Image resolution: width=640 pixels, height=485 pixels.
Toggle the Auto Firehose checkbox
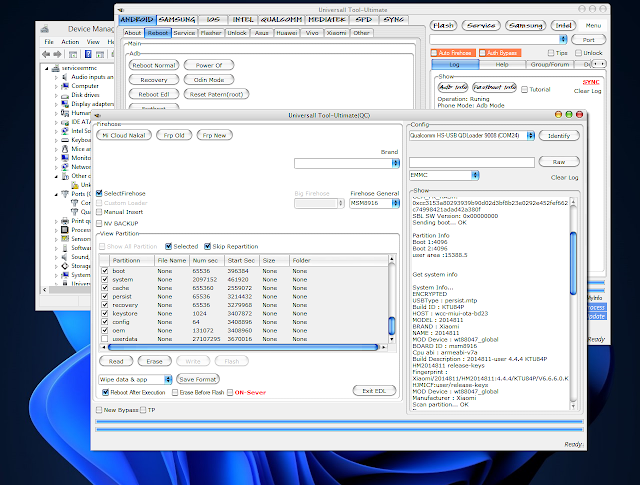pos(434,53)
